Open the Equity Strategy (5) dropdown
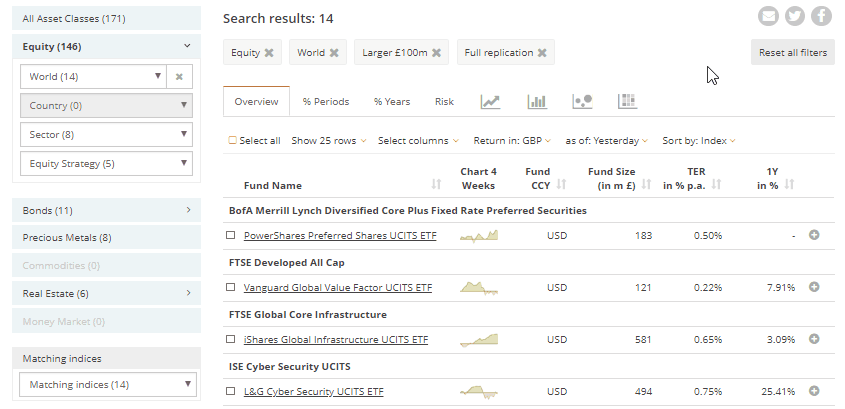Image resolution: width=845 pixels, height=409 pixels. tap(105, 163)
